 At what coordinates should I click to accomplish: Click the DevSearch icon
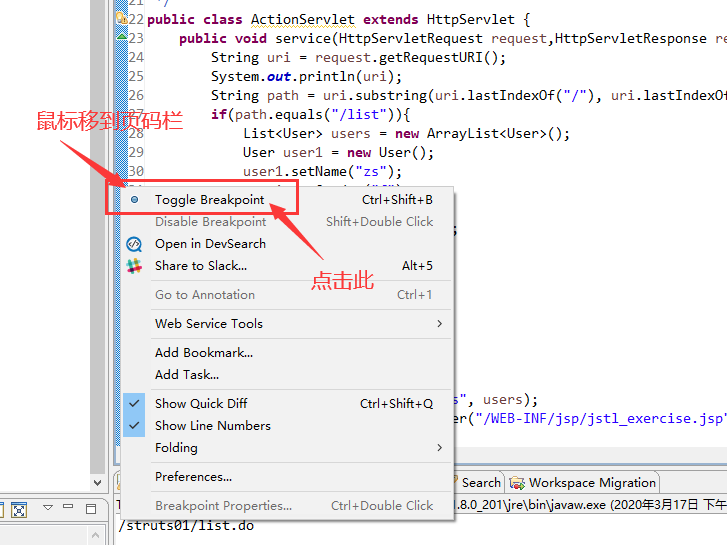point(134,244)
